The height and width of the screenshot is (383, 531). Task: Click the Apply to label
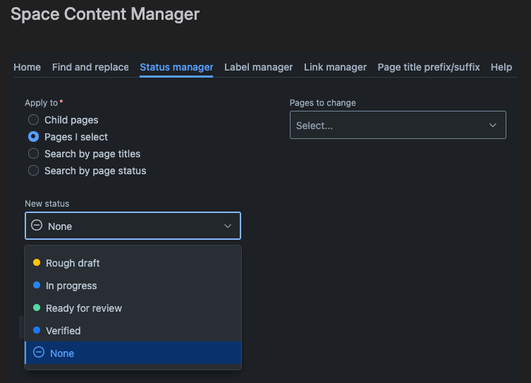click(41, 103)
